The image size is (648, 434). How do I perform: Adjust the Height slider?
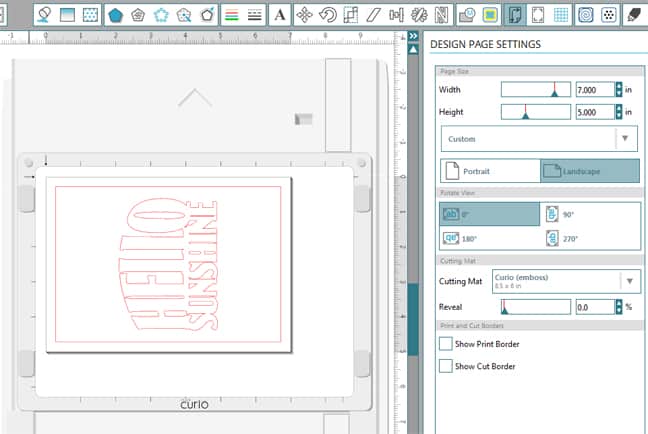tap(536, 112)
